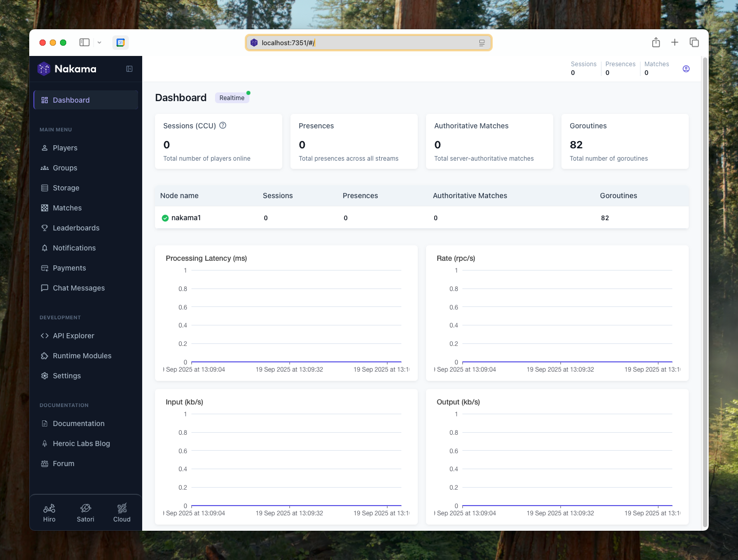
Task: Click the page reader icon in address bar
Action: point(481,43)
